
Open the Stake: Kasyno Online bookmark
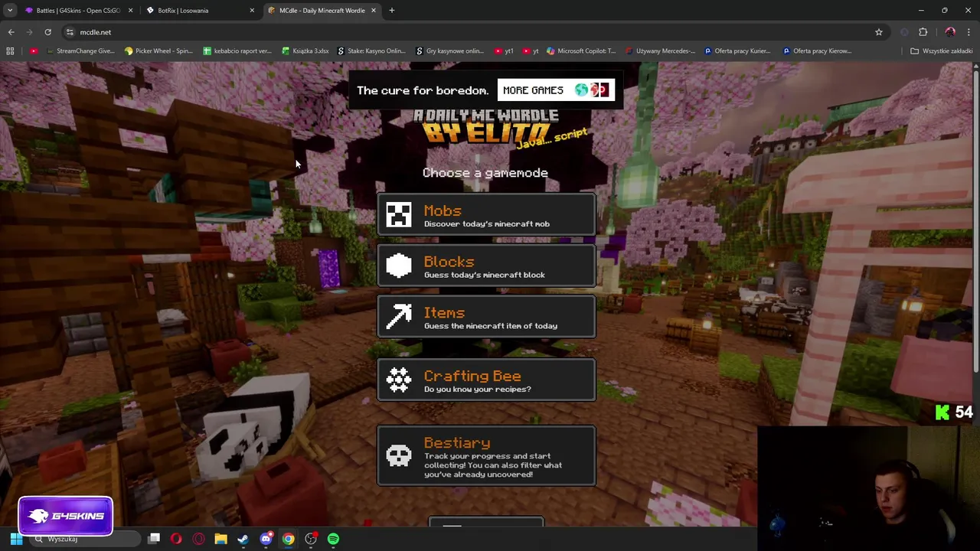tap(371, 51)
